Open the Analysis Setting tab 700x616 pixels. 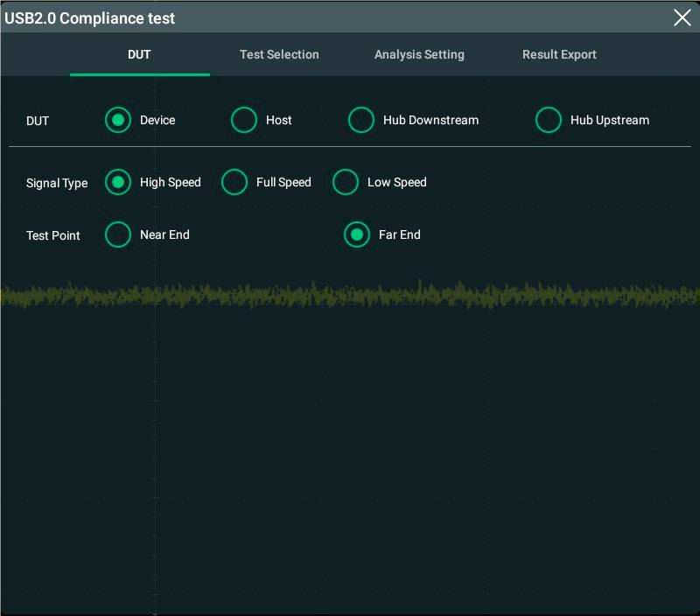pos(419,54)
